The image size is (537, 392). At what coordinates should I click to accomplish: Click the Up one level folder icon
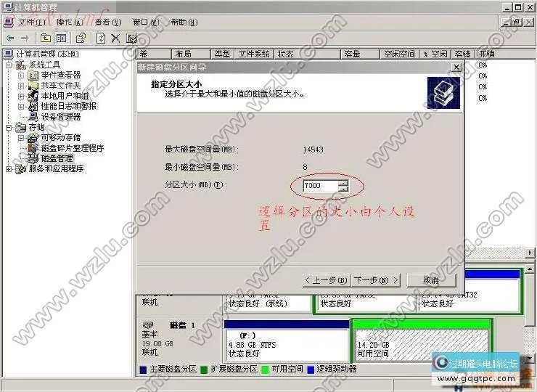coord(45,38)
